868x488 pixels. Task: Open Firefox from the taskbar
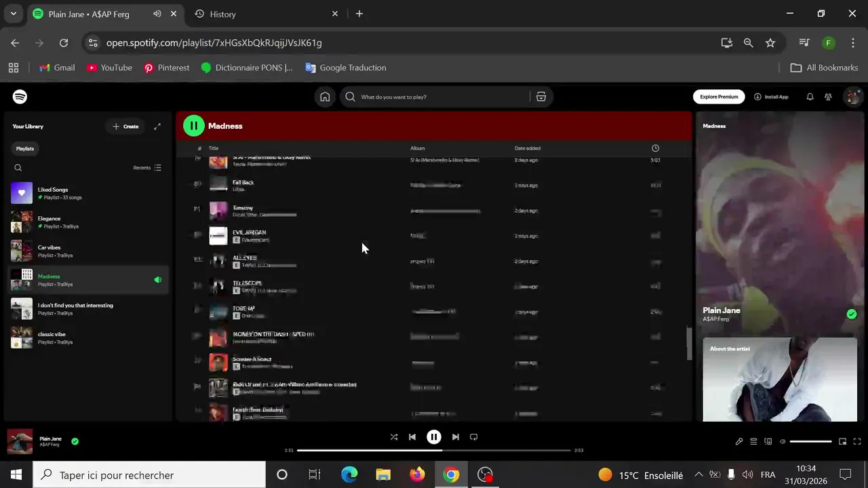coord(417,475)
